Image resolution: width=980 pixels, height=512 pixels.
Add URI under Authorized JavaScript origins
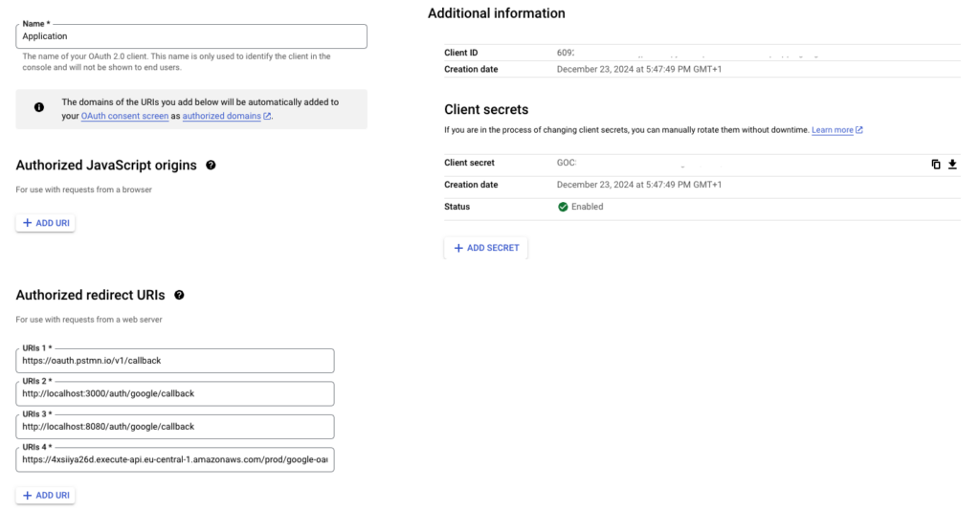(x=45, y=223)
